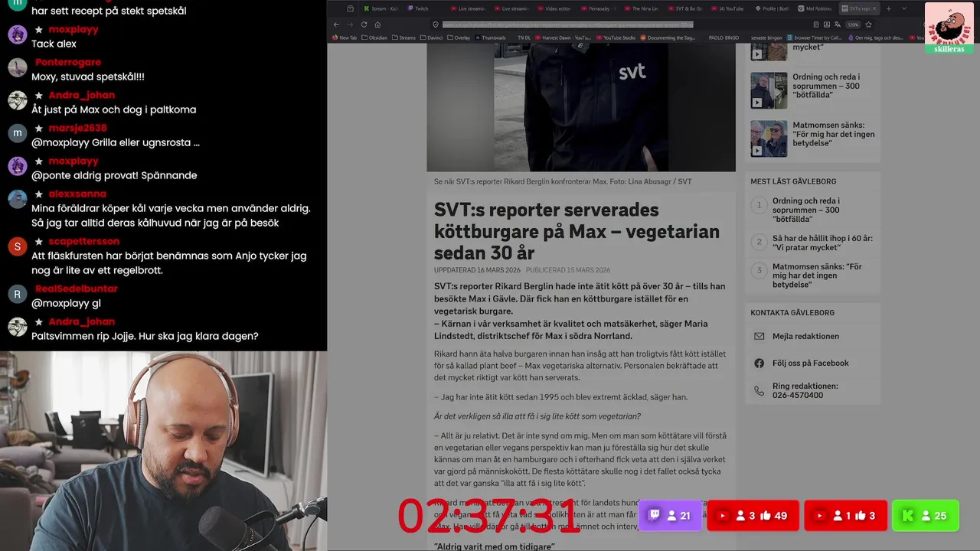Click the skilleras channel logo
This screenshot has width=980, height=551.
[949, 28]
